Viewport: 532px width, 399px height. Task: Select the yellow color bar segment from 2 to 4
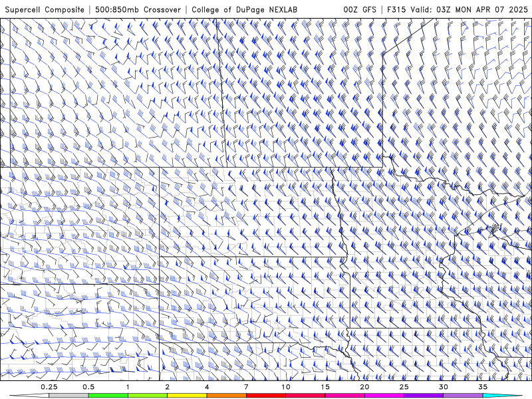tap(187, 396)
